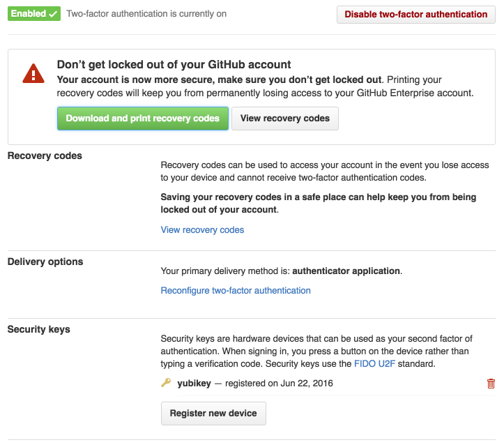The width and height of the screenshot is (504, 447).
Task: Download and print recovery codes
Action: 143,119
